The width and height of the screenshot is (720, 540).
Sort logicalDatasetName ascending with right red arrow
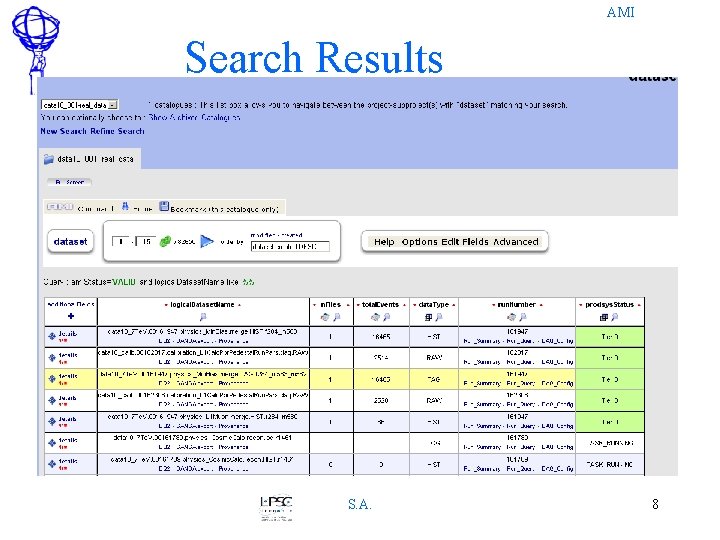pos(239,305)
